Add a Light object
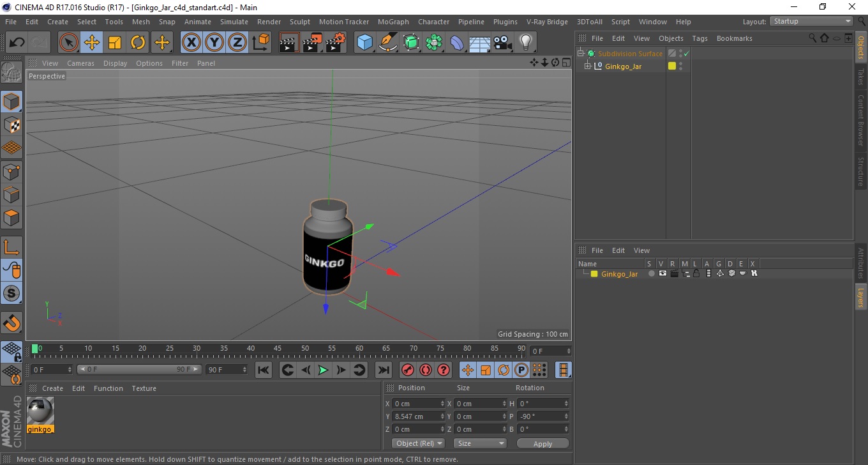Viewport: 868px width, 465px height. point(525,43)
